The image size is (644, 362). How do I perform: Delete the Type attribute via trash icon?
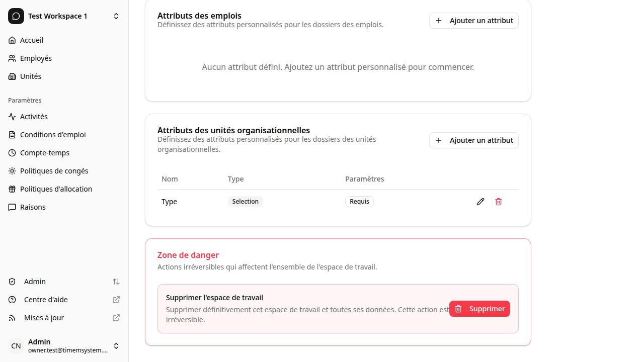pyautogui.click(x=499, y=201)
